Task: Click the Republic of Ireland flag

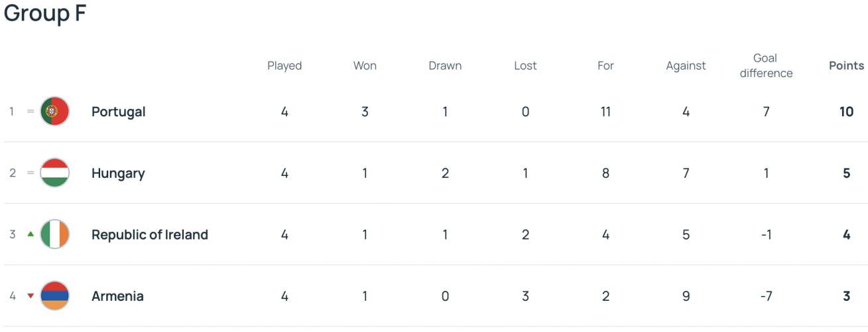Action: coord(54,234)
